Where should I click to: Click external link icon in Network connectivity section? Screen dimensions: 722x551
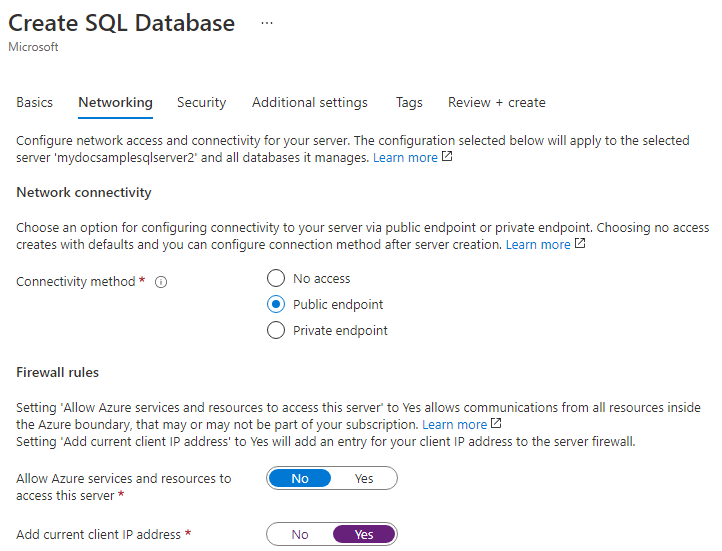[580, 244]
